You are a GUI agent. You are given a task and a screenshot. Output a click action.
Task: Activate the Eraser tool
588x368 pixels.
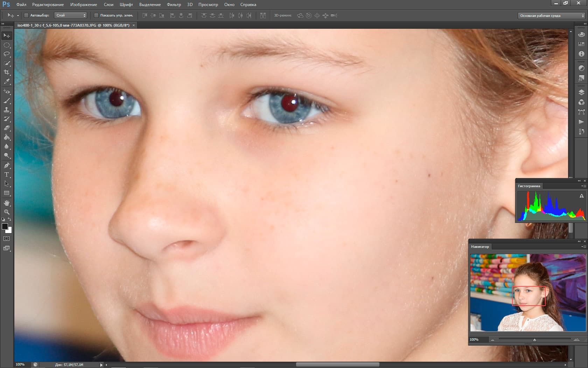(7, 128)
